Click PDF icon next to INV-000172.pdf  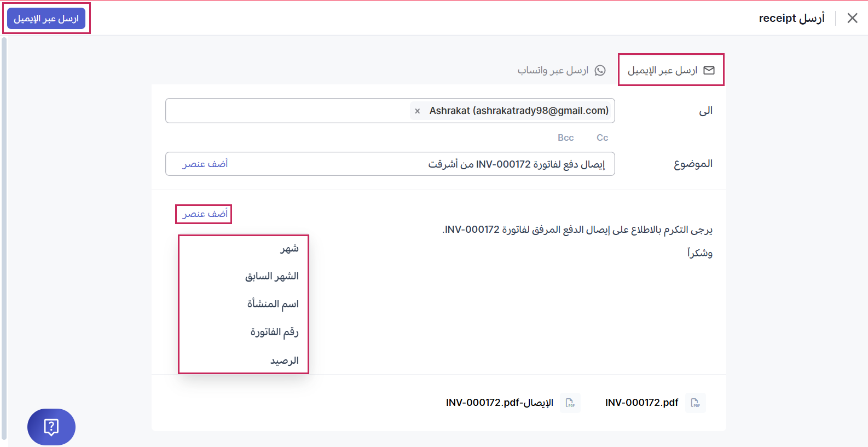point(695,403)
